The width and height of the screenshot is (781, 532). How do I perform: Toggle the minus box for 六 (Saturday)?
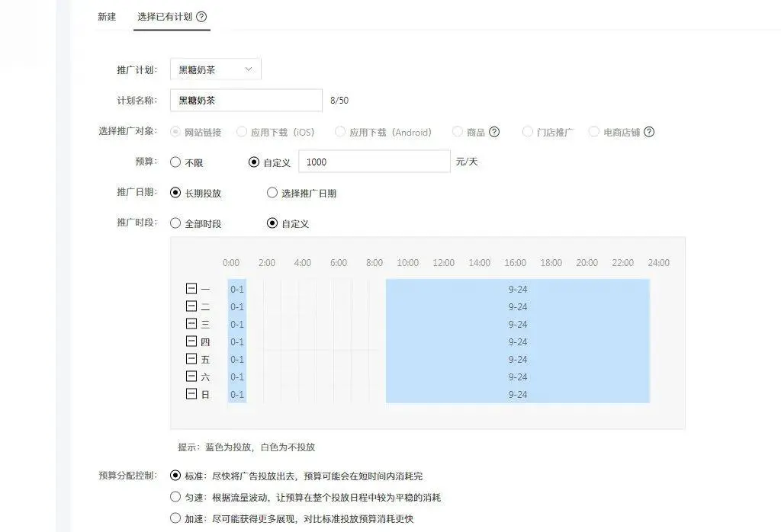pos(191,377)
